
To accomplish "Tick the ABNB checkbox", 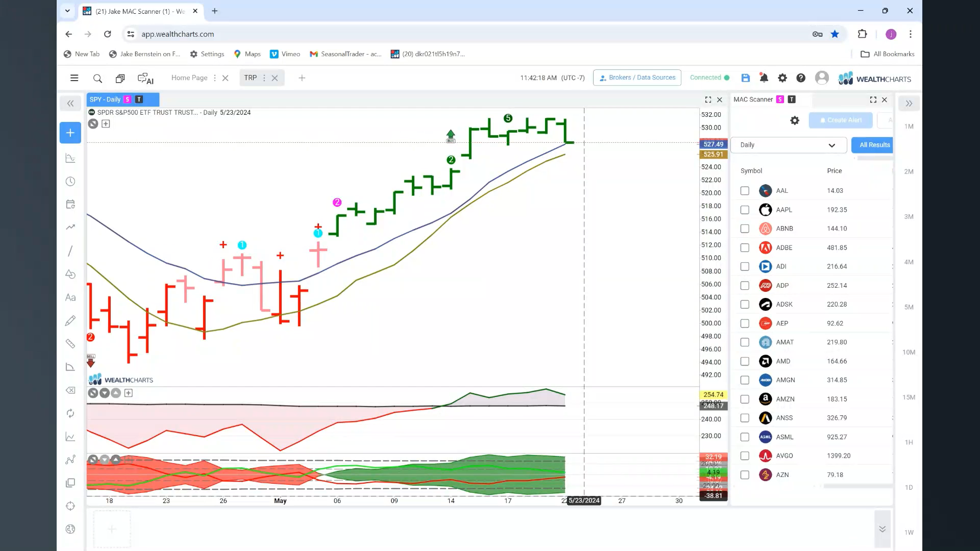I will [745, 229].
